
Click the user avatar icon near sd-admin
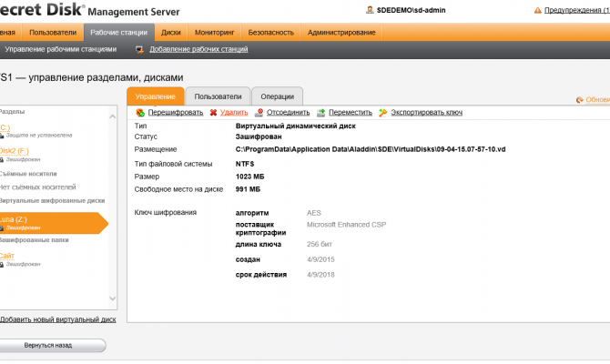point(370,10)
